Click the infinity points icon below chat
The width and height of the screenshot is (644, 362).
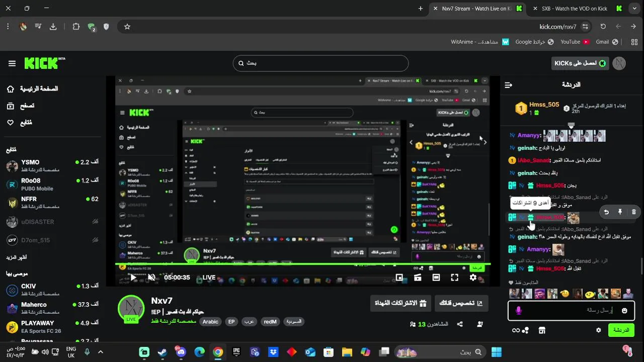(x=516, y=330)
